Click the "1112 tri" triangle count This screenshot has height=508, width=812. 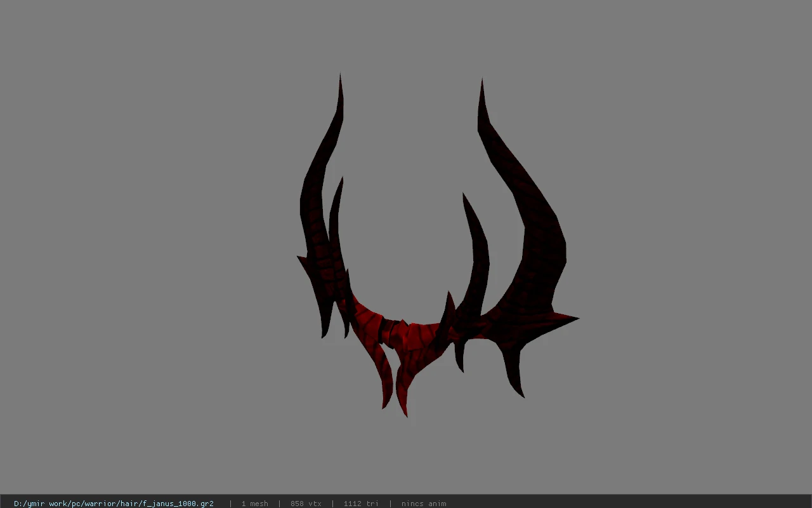coord(361,504)
